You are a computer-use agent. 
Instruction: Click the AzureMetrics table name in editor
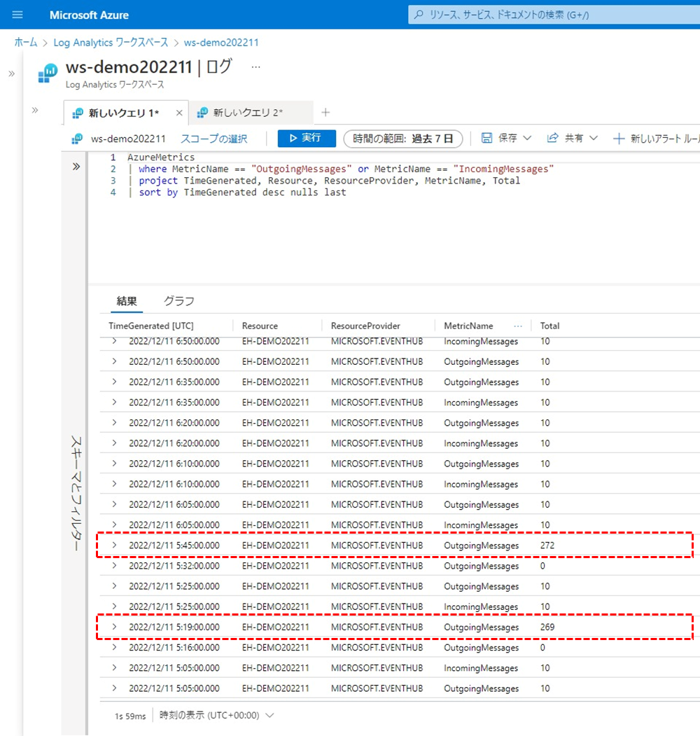pyautogui.click(x=161, y=158)
